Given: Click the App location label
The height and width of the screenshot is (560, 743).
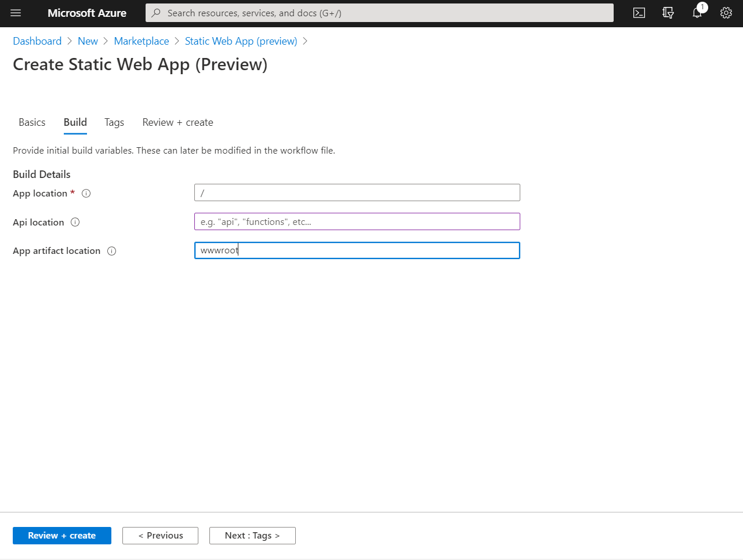Looking at the screenshot, I should point(40,194).
